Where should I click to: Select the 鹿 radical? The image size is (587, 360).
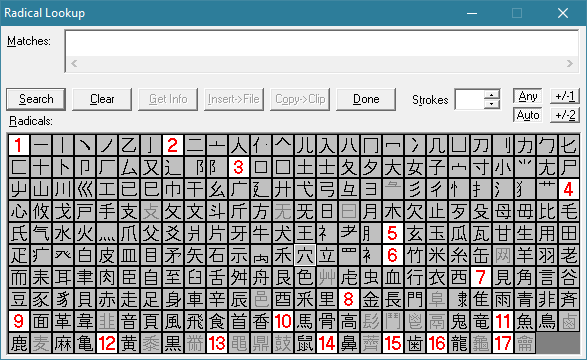coord(18,343)
